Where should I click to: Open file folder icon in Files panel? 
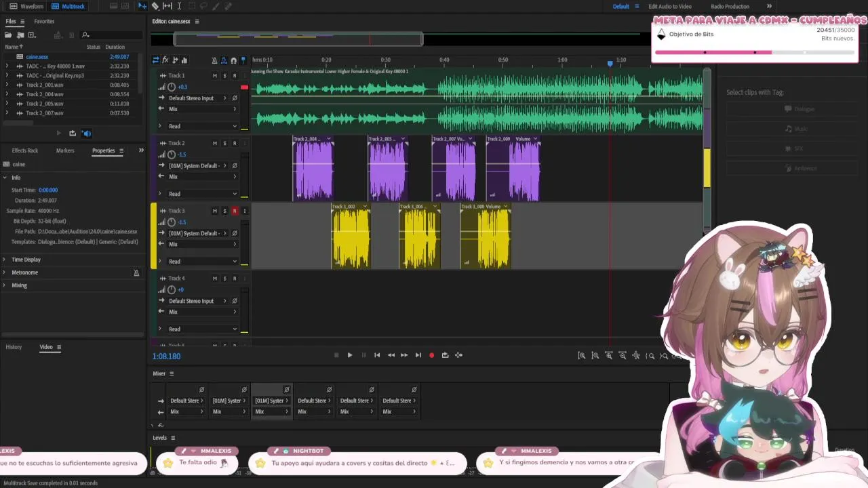[x=8, y=35]
